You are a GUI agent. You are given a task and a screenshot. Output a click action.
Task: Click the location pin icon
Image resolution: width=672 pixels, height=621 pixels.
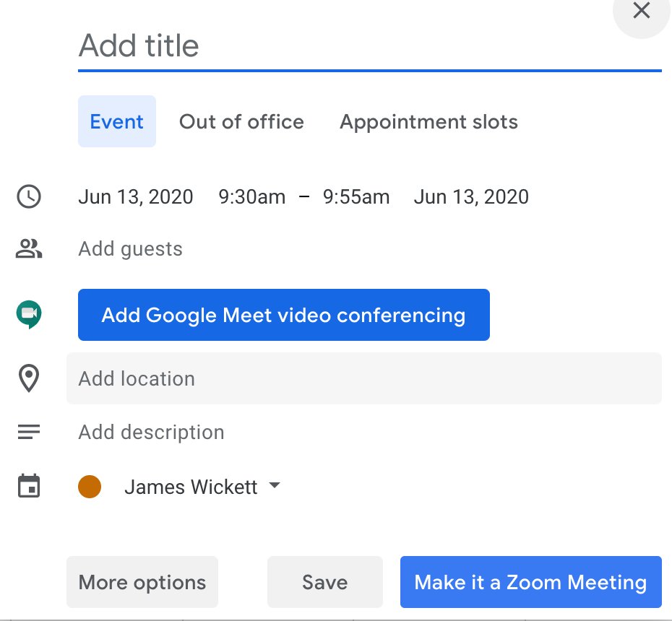pos(29,378)
